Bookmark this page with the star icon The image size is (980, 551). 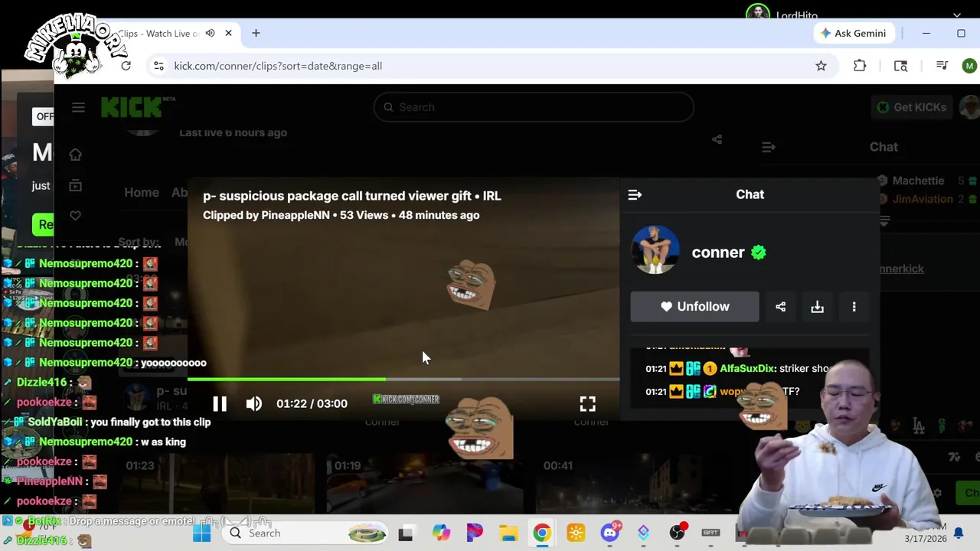[x=821, y=66]
